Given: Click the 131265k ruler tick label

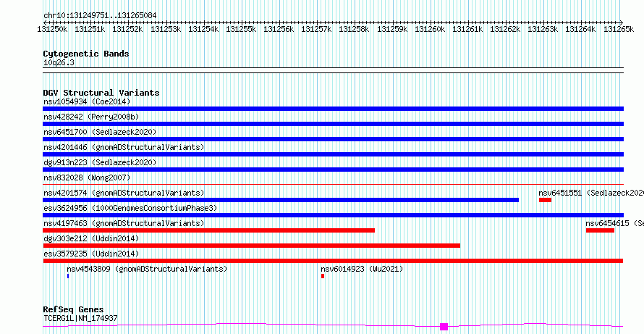Looking at the screenshot, I should [620, 29].
